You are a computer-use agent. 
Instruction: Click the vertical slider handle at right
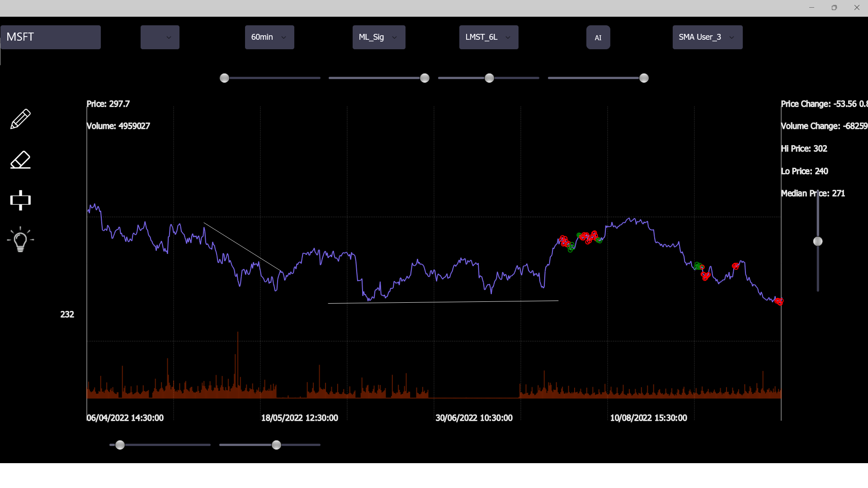point(818,241)
